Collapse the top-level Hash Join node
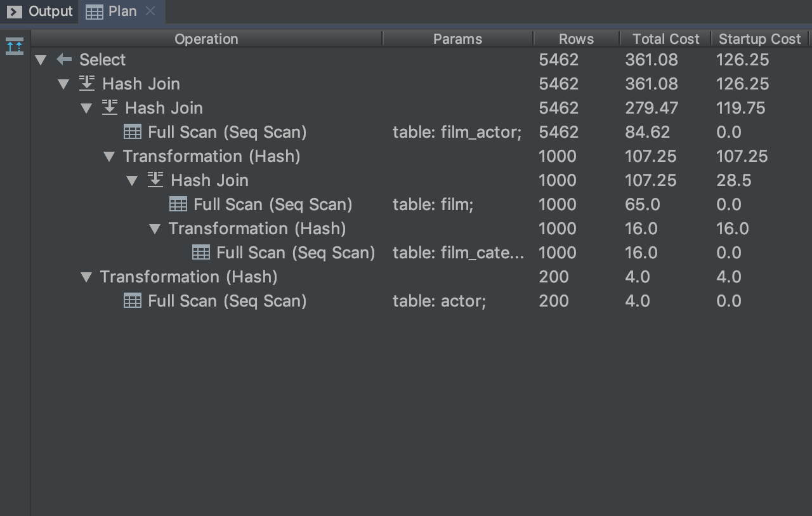This screenshot has height=516, width=812. [63, 84]
